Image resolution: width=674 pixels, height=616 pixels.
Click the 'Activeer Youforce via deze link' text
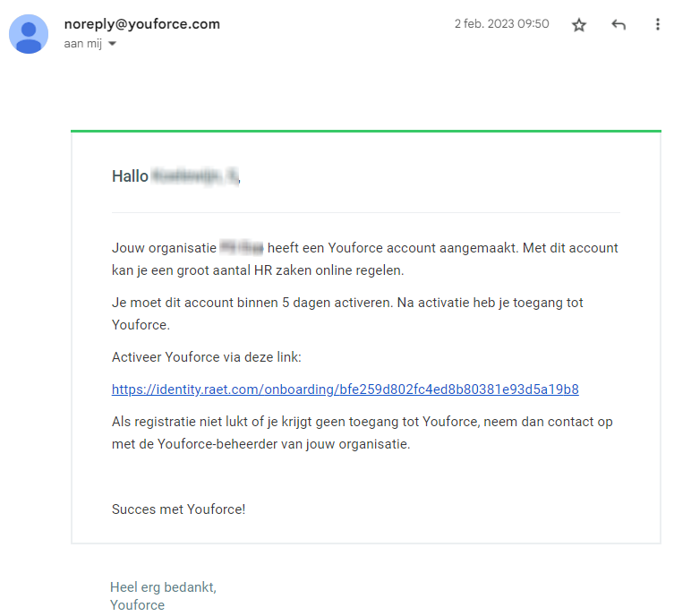[207, 357]
